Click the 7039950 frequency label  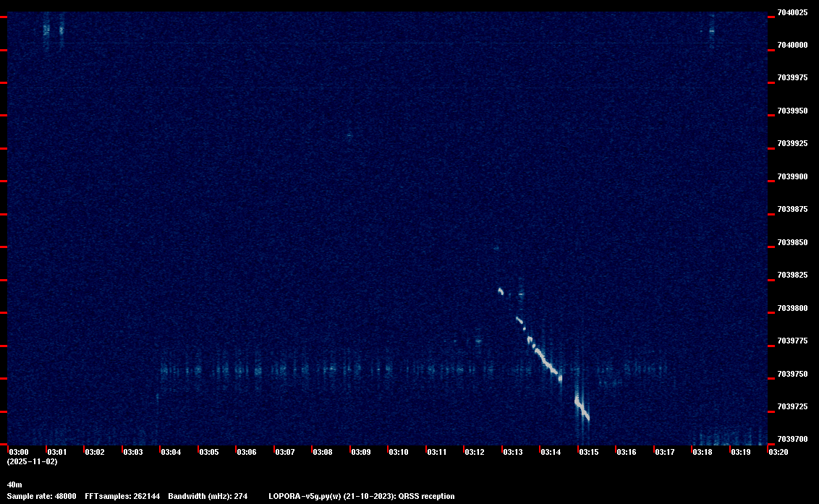(792, 111)
